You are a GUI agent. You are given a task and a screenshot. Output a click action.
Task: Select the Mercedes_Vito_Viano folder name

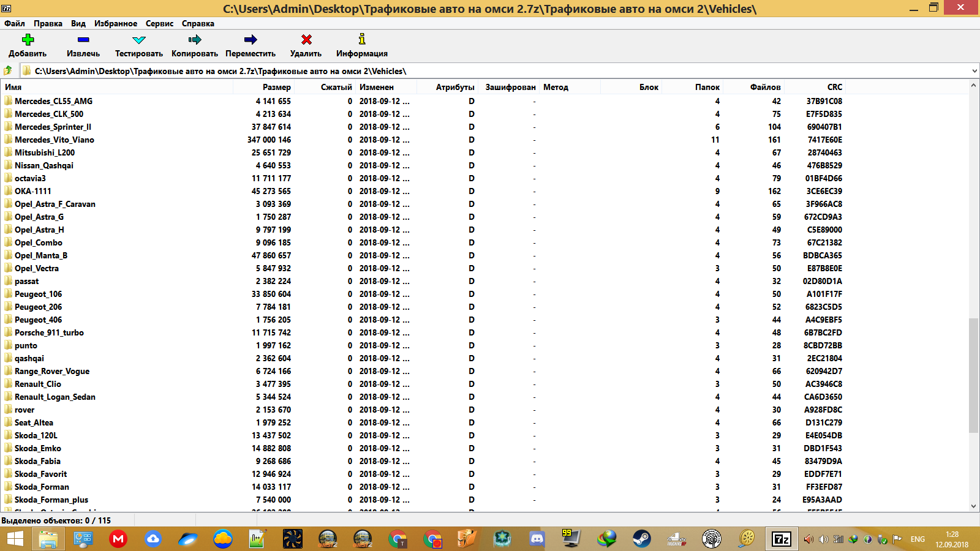(55, 140)
